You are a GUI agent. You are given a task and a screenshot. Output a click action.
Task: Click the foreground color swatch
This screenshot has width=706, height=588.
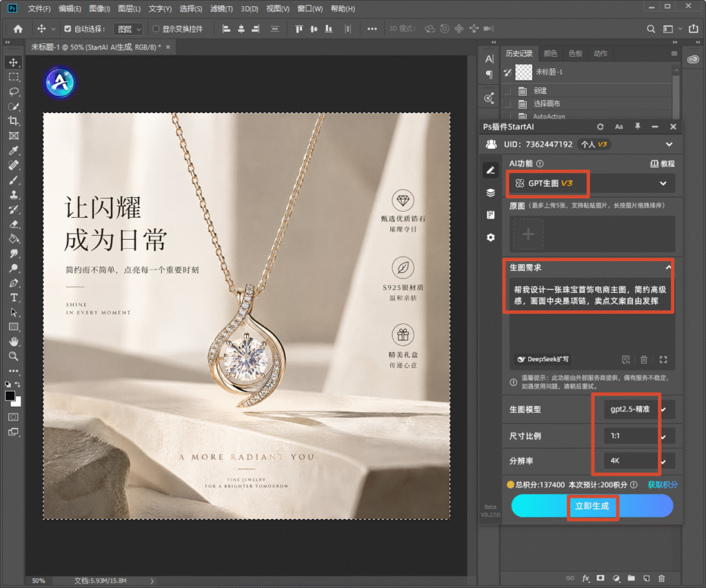coord(10,396)
